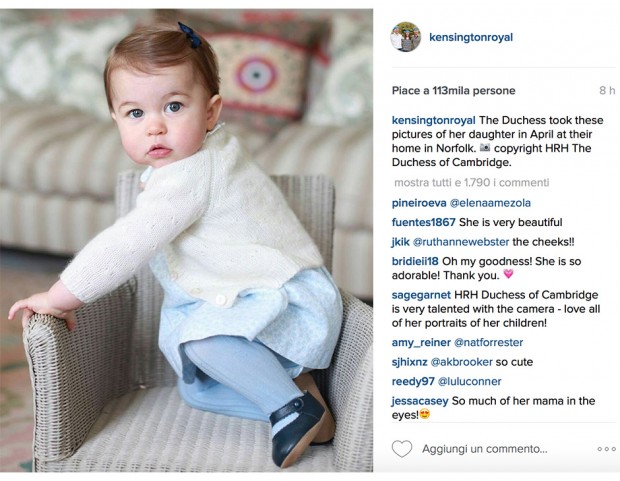The width and height of the screenshot is (620, 481).
Task: View the 113mila likes list
Action: point(454,91)
